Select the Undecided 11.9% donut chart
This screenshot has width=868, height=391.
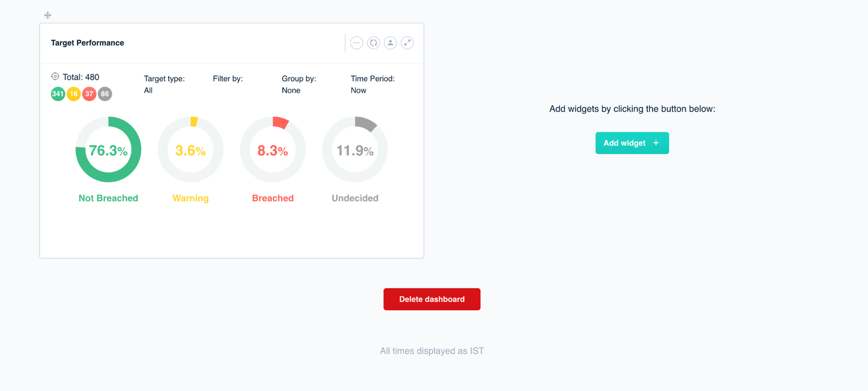[x=355, y=149]
